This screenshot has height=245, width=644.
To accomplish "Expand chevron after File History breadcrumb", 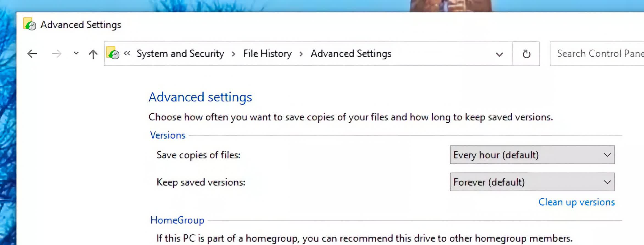I will [x=301, y=54].
